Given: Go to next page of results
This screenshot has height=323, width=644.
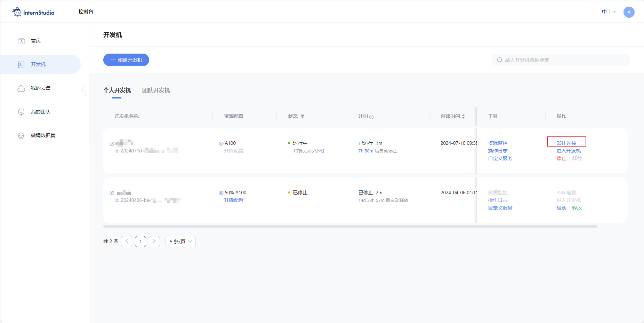Looking at the screenshot, I should [154, 242].
